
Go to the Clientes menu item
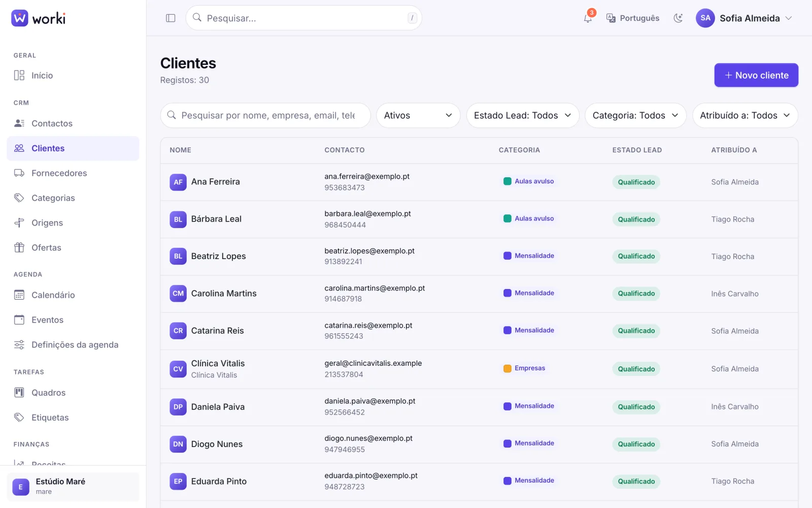click(73, 148)
